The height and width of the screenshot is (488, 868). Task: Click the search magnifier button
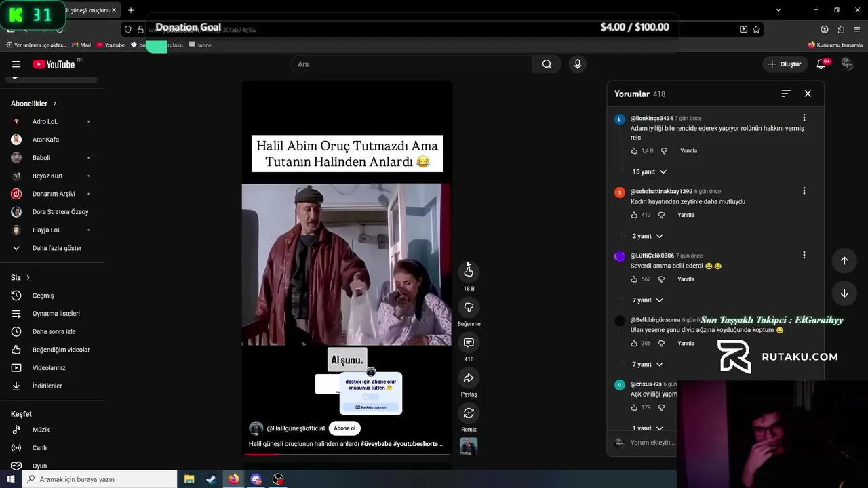(x=547, y=64)
